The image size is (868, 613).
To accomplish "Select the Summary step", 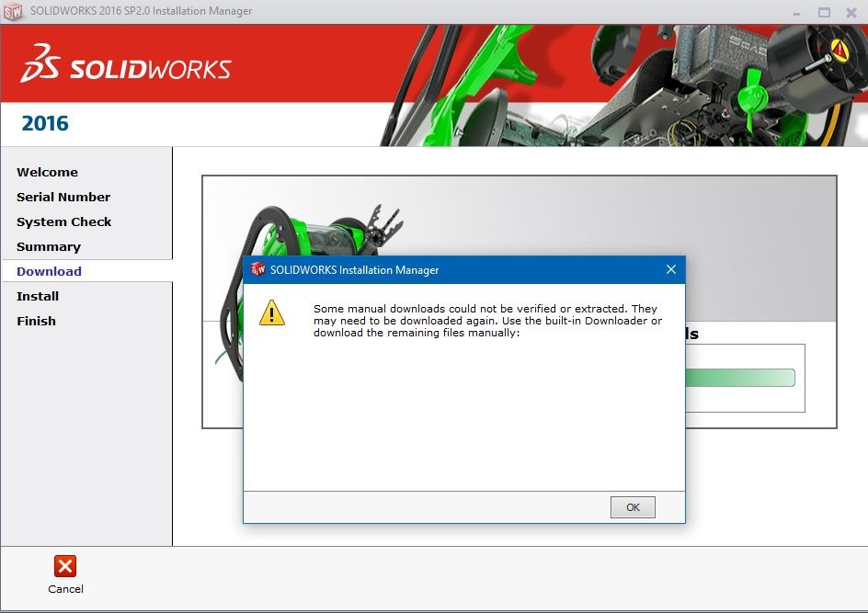I will tap(49, 246).
